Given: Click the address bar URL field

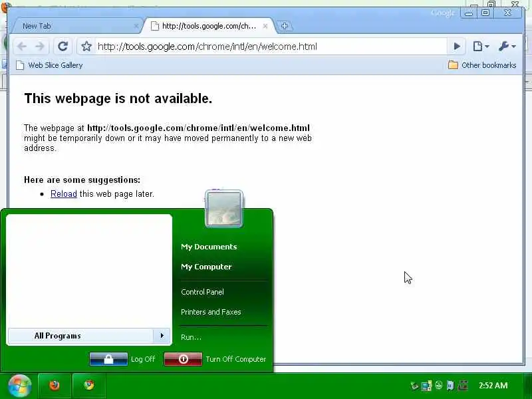Looking at the screenshot, I should 271,47.
